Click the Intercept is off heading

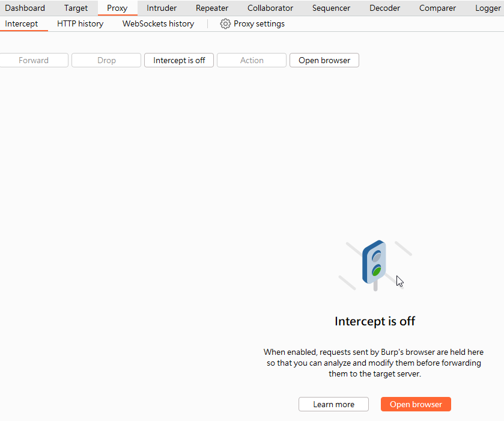pyautogui.click(x=375, y=321)
